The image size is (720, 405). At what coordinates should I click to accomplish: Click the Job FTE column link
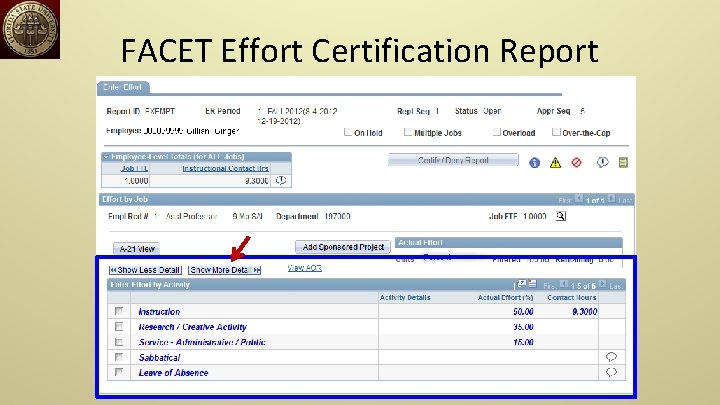(x=135, y=169)
